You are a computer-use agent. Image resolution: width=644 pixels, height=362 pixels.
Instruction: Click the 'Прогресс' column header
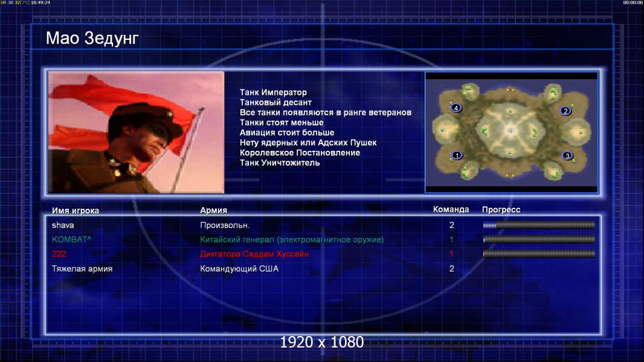click(x=501, y=209)
